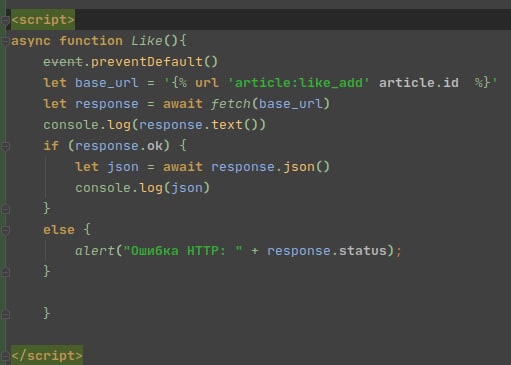Place cursor on the async keyword
The width and height of the screenshot is (511, 365).
tap(31, 41)
